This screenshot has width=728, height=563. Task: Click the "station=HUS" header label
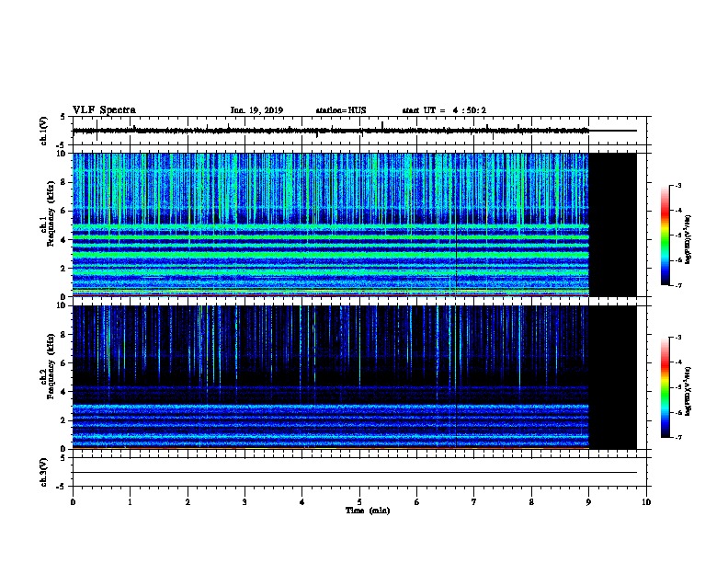coord(341,110)
